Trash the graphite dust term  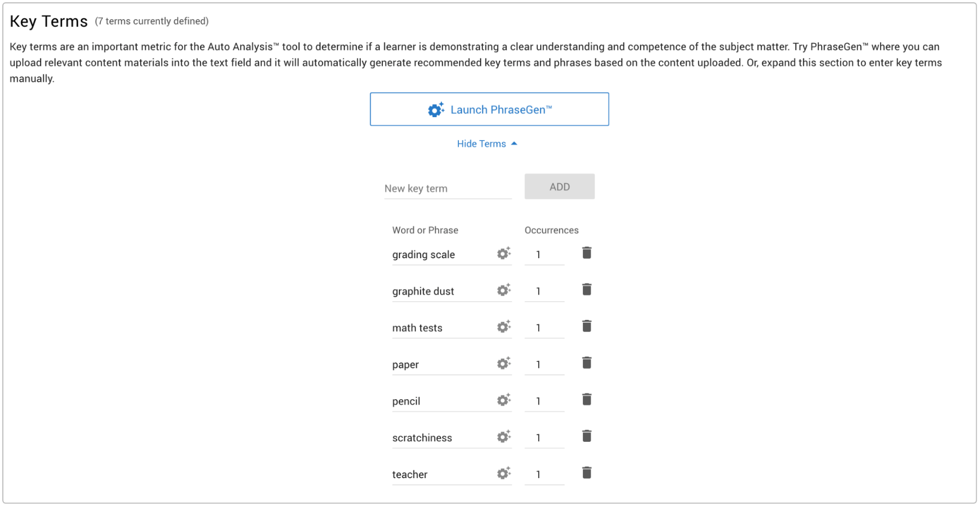586,290
